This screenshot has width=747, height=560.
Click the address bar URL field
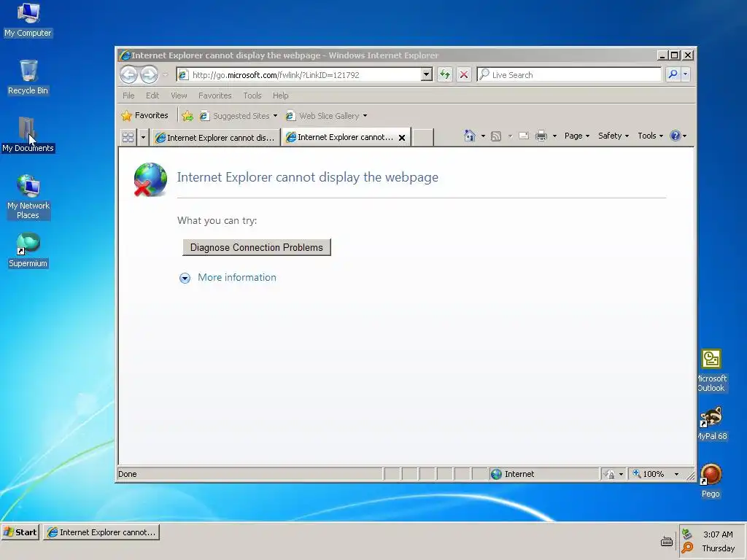[x=299, y=75]
